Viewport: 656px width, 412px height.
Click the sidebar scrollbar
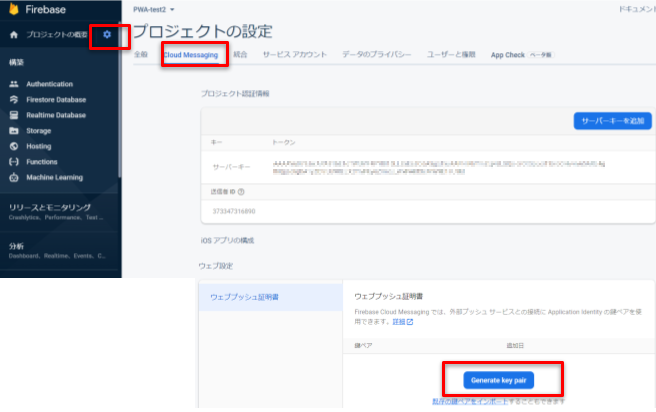pos(120,100)
